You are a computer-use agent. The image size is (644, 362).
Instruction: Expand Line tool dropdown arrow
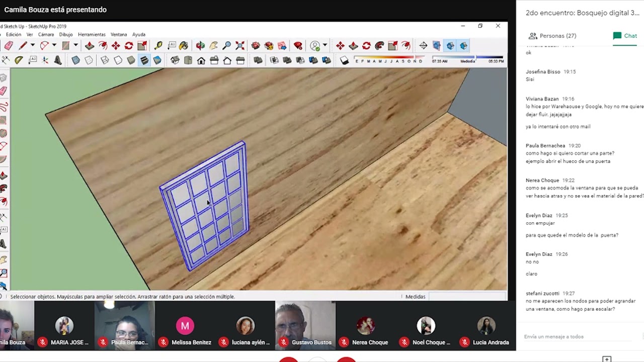click(32, 46)
